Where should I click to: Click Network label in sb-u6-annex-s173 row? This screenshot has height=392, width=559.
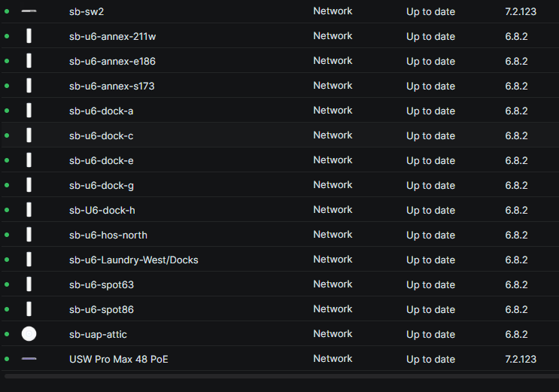click(x=333, y=86)
